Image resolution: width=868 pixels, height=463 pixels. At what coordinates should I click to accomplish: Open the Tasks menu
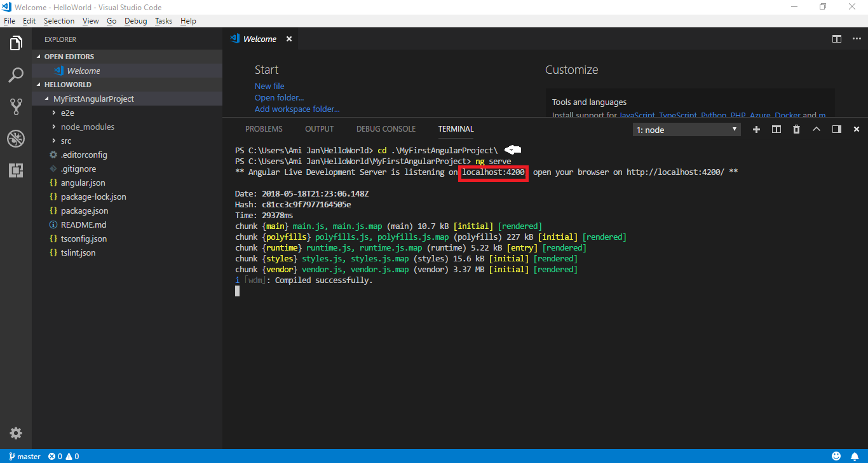point(163,21)
